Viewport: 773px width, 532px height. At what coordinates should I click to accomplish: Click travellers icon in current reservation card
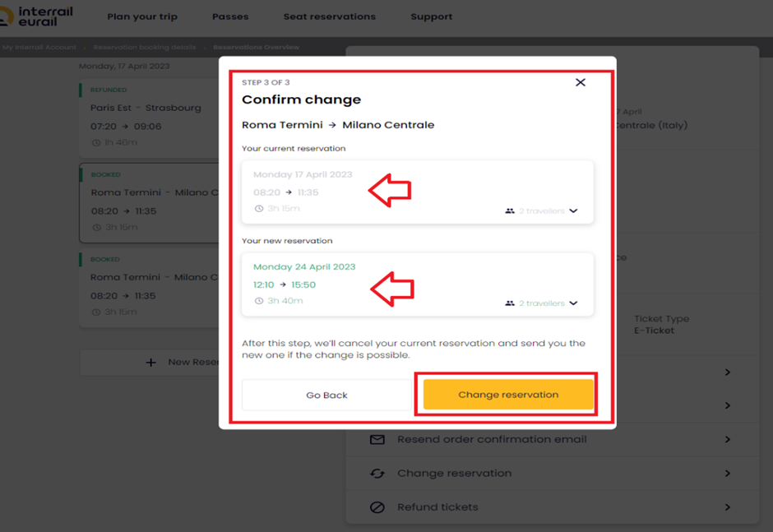pyautogui.click(x=510, y=211)
